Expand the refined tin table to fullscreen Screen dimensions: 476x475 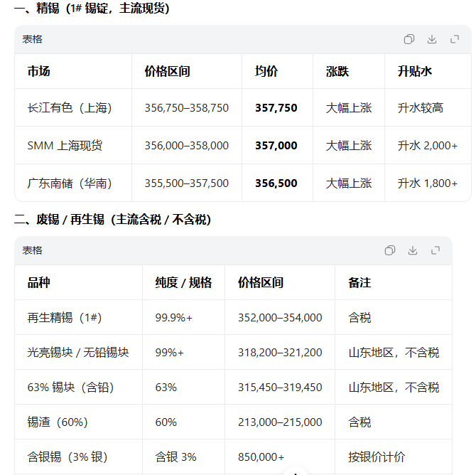pos(455,39)
